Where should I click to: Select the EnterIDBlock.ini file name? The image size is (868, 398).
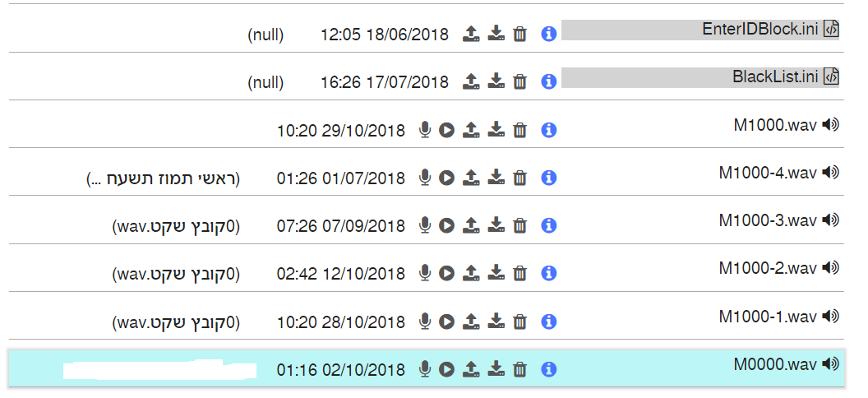(x=760, y=29)
